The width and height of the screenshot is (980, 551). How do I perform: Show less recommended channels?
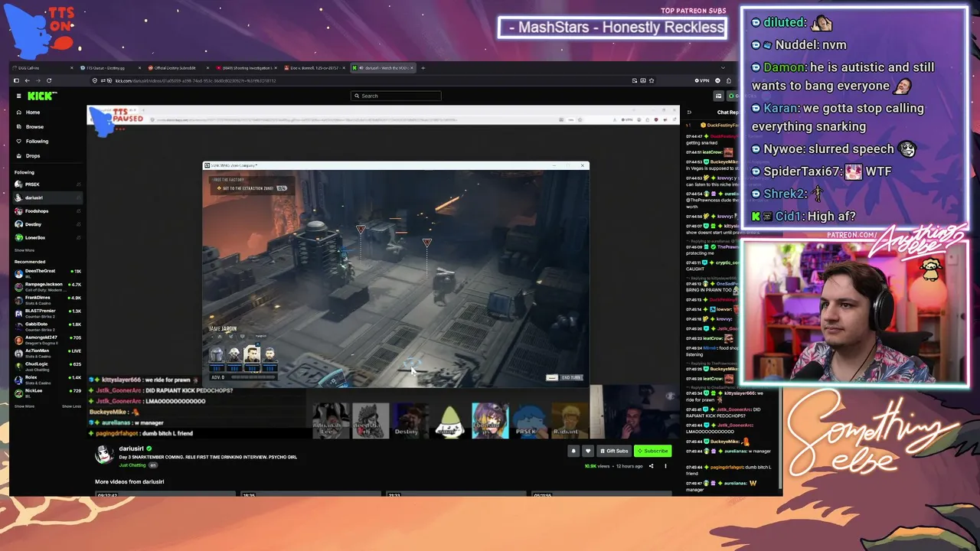coord(71,406)
